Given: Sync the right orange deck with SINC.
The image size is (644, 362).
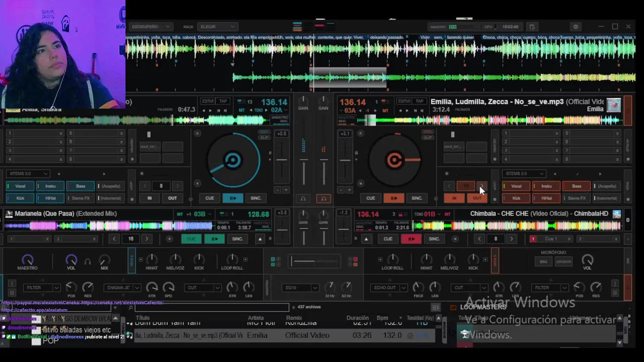Looking at the screenshot, I should click(x=417, y=198).
